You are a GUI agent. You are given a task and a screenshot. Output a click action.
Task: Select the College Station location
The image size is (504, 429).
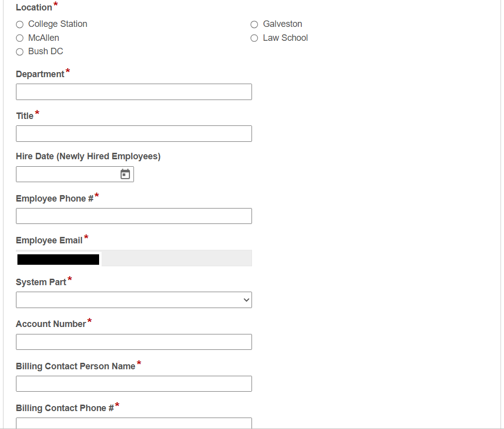[19, 24]
